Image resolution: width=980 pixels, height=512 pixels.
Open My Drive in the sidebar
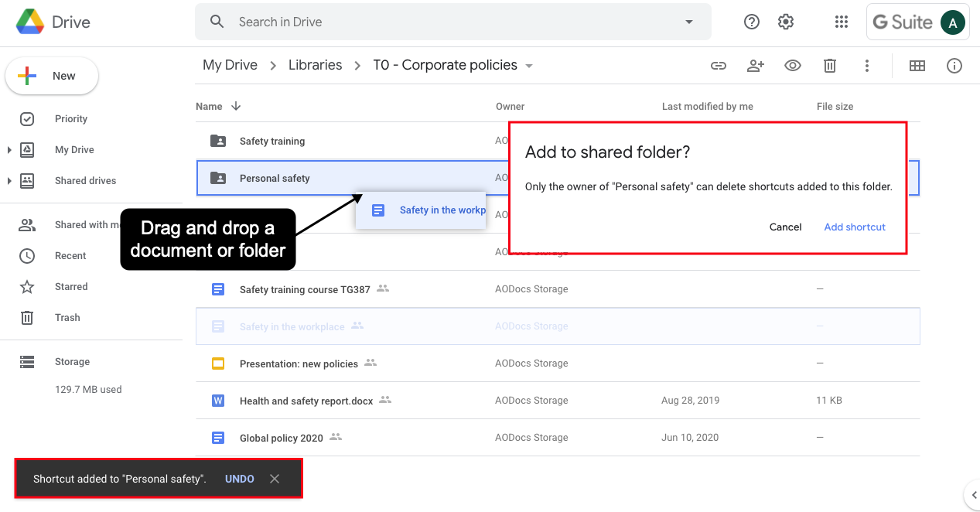click(x=74, y=150)
